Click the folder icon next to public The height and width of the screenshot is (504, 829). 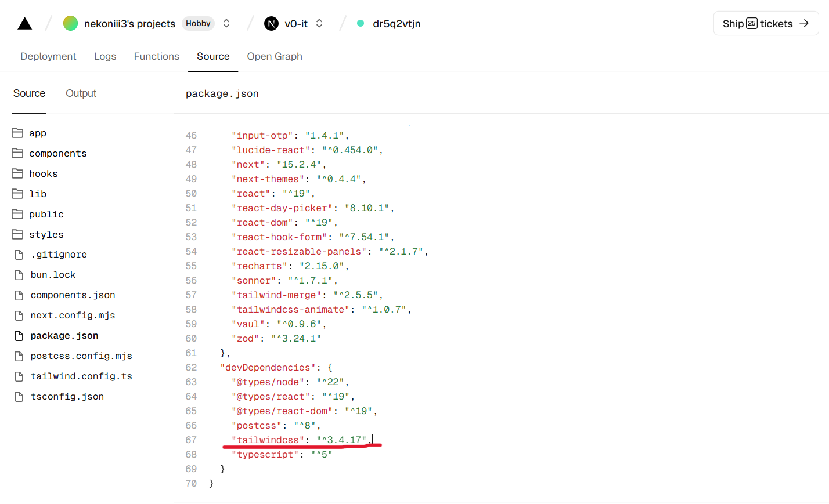[x=17, y=214]
